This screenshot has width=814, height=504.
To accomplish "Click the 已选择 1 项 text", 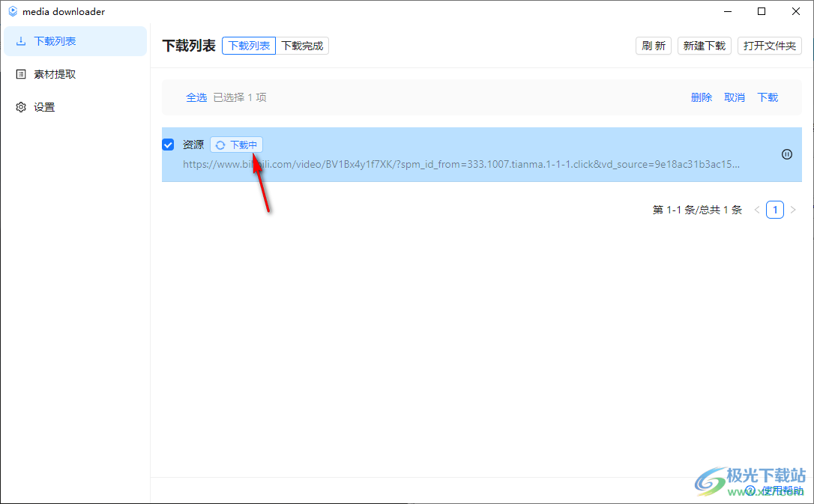I will 240,97.
